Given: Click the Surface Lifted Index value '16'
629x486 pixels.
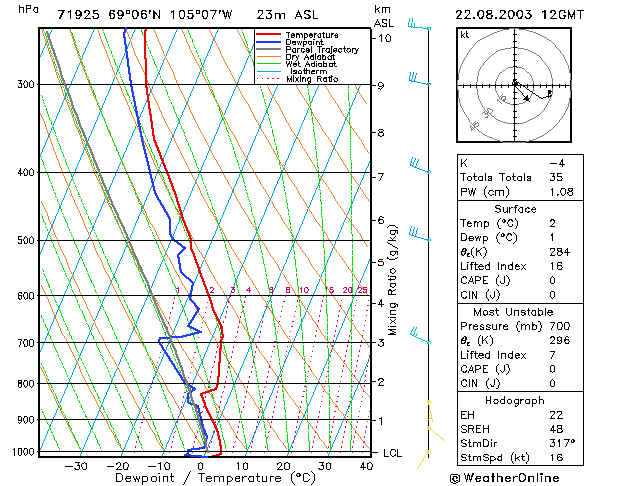Looking at the screenshot, I should click(x=556, y=266).
